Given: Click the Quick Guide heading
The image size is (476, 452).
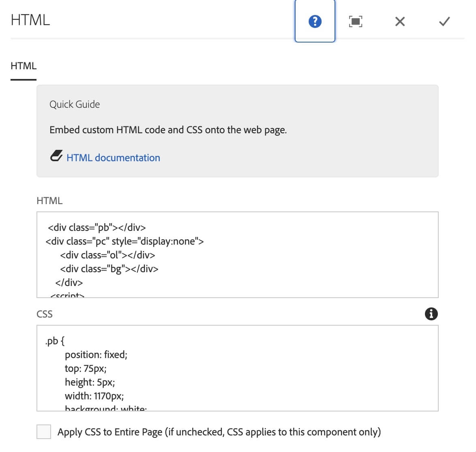Looking at the screenshot, I should click(x=75, y=104).
